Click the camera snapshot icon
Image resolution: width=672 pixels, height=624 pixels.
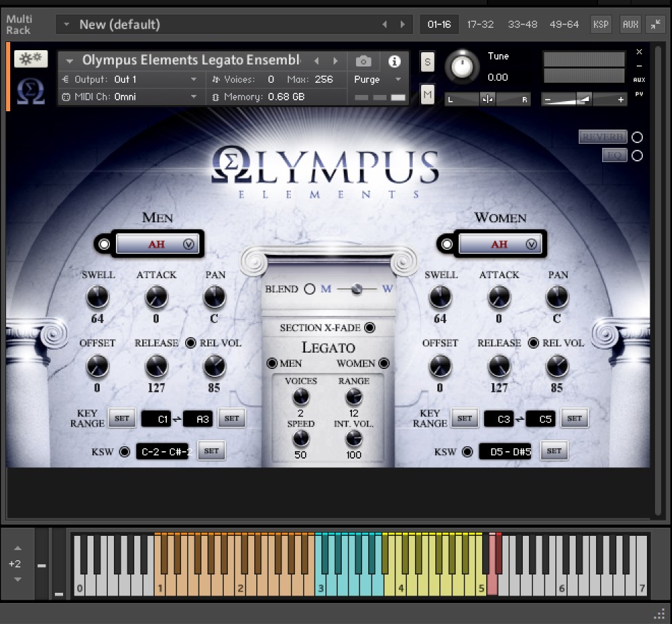pyautogui.click(x=363, y=61)
